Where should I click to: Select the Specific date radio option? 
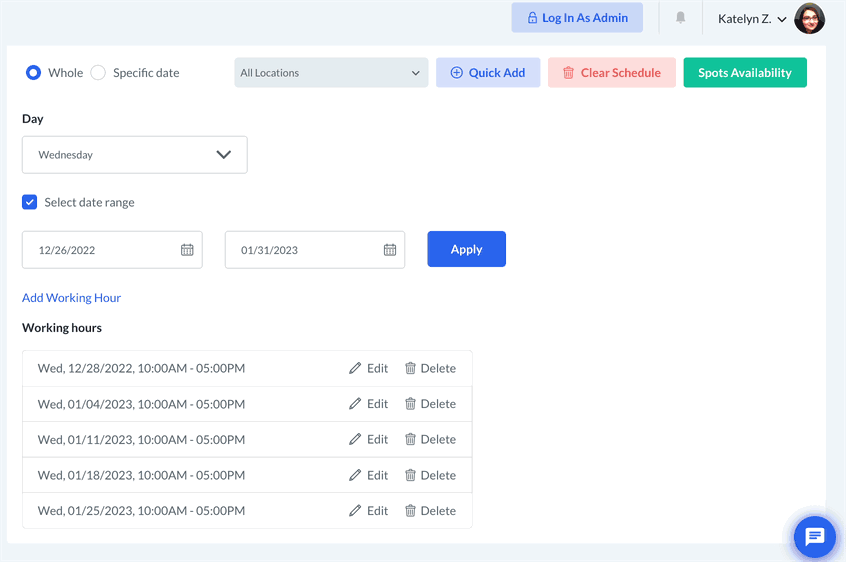point(98,73)
